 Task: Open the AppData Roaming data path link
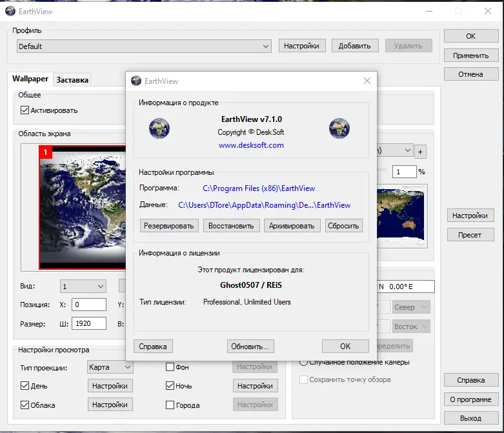264,205
